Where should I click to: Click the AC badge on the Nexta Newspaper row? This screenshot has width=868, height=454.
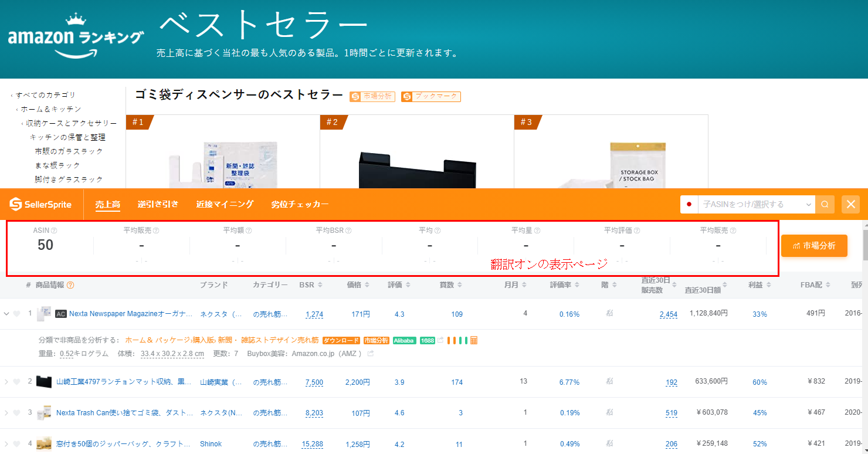click(x=60, y=314)
